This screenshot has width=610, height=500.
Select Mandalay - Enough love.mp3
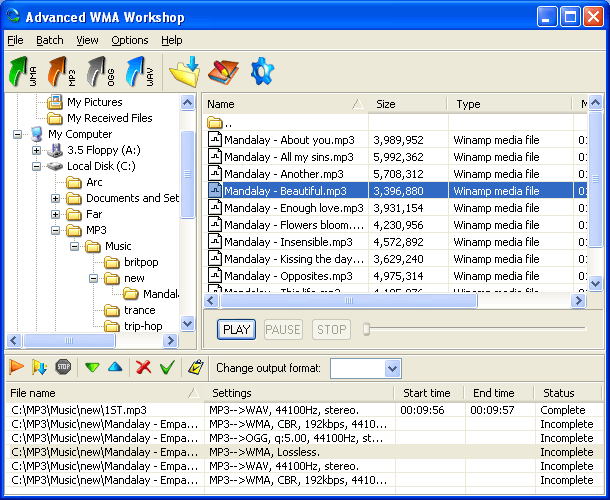394,208
